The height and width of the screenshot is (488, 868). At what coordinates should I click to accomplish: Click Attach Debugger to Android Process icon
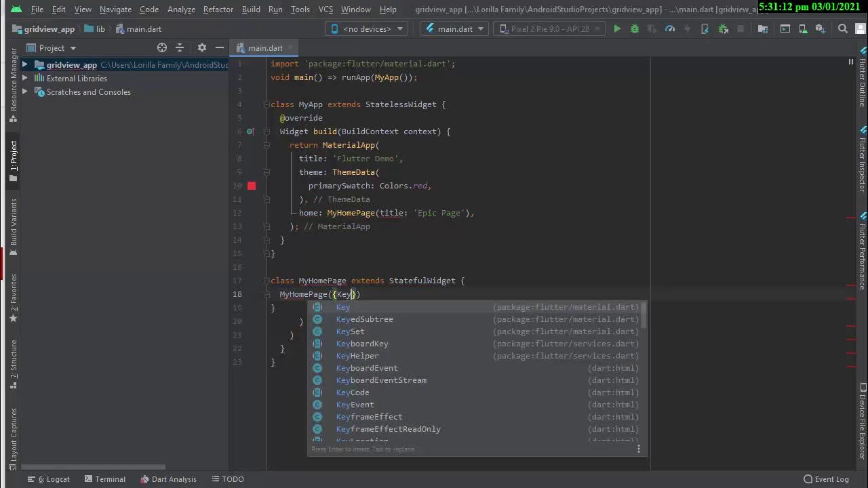click(724, 29)
